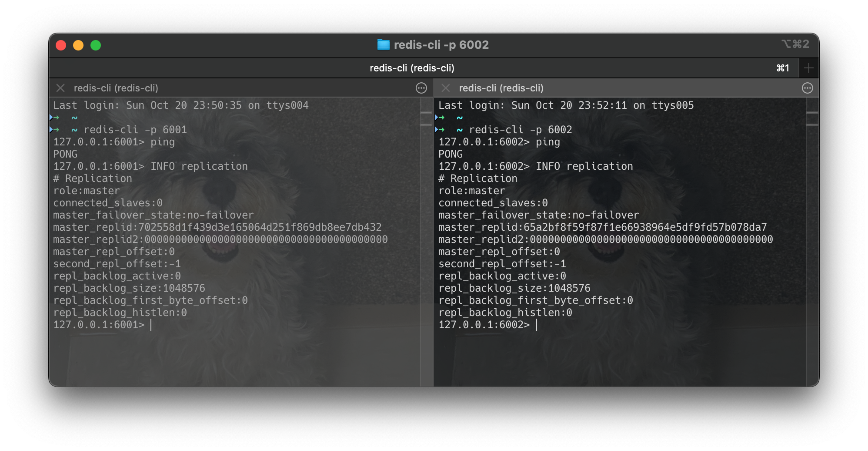Viewport: 868px width, 451px height.
Task: Close the left redis-cli pane with its X
Action: (60, 88)
